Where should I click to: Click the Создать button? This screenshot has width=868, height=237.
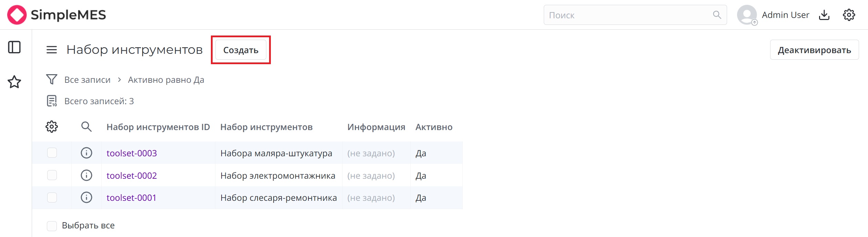click(240, 49)
